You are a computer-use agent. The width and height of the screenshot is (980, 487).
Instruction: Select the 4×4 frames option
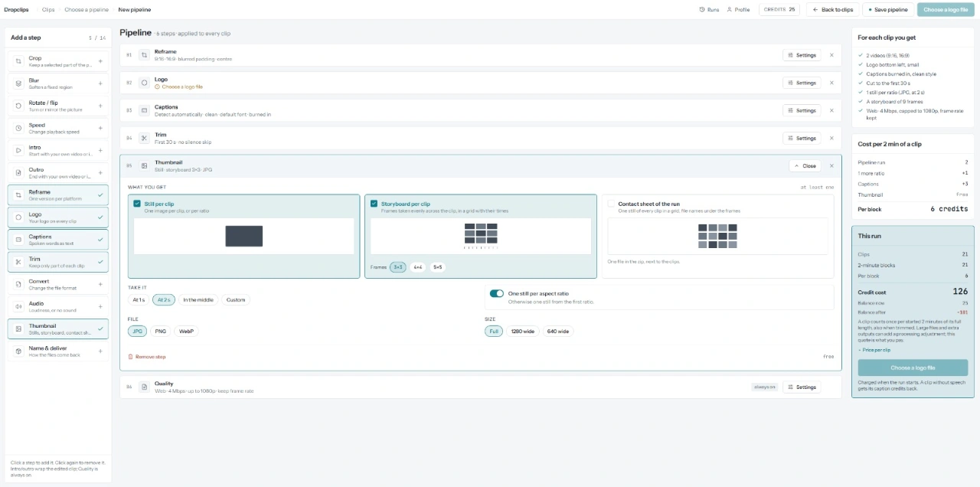[418, 267]
